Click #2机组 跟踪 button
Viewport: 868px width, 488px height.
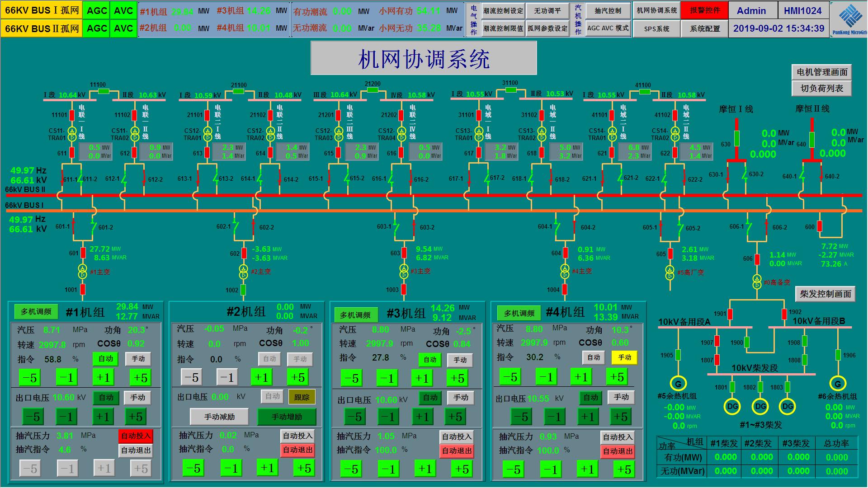tap(302, 397)
